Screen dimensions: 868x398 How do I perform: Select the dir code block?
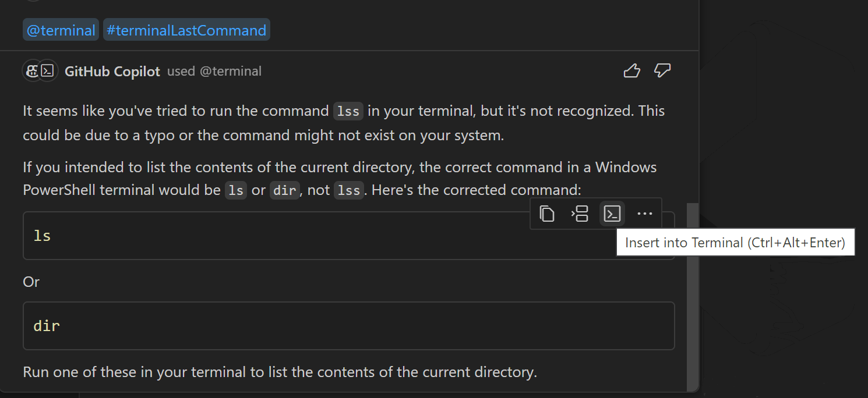tap(348, 326)
